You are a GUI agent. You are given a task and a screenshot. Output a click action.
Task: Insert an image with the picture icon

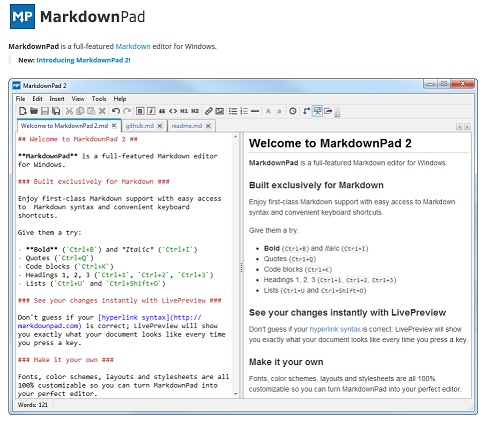coord(220,111)
